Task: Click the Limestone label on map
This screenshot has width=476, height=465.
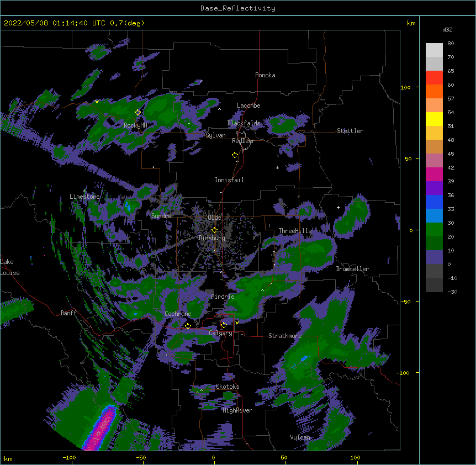Action: click(84, 197)
